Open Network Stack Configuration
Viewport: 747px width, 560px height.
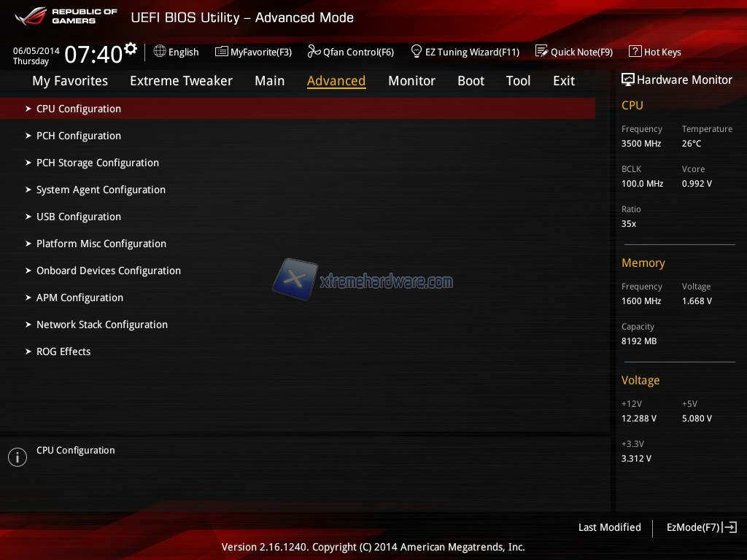102,324
